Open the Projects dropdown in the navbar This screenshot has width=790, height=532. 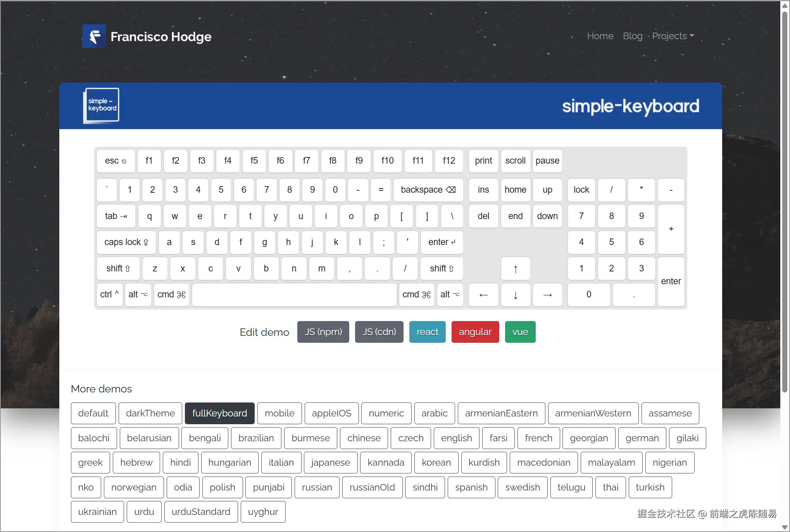672,36
